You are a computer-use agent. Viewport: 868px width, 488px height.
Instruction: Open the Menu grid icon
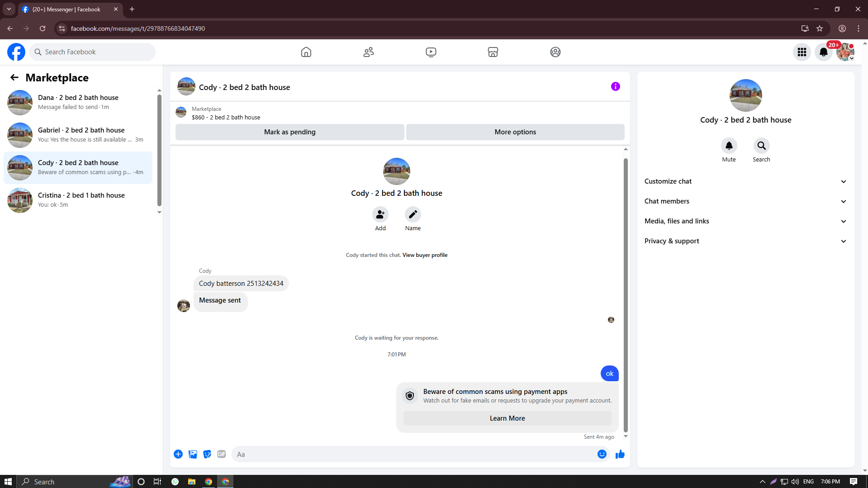click(x=802, y=52)
